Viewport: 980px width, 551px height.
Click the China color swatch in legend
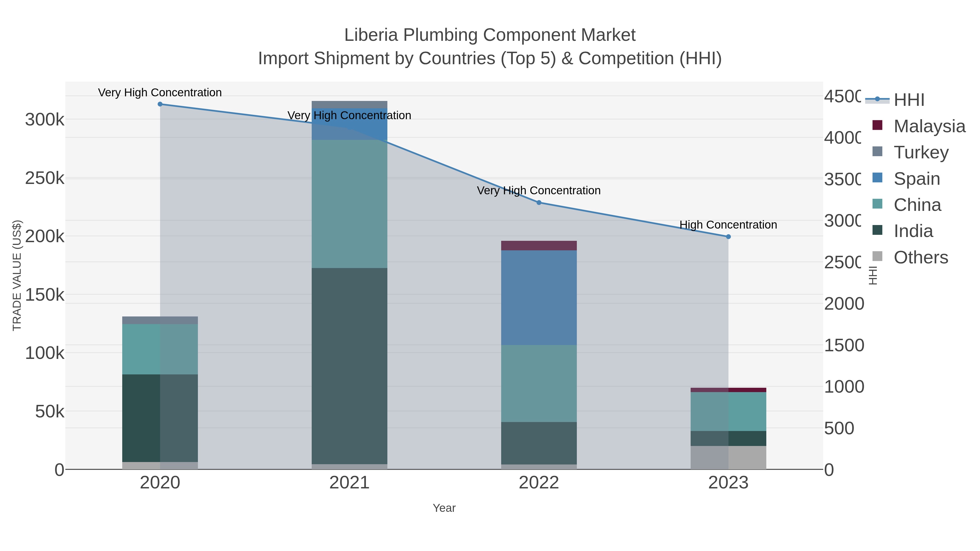click(x=877, y=204)
